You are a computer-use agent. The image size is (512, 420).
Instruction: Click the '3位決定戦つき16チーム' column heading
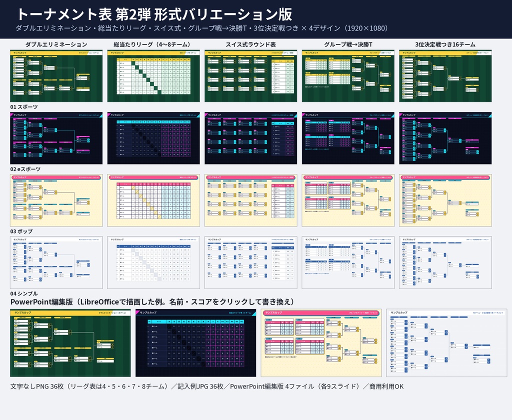[445, 44]
